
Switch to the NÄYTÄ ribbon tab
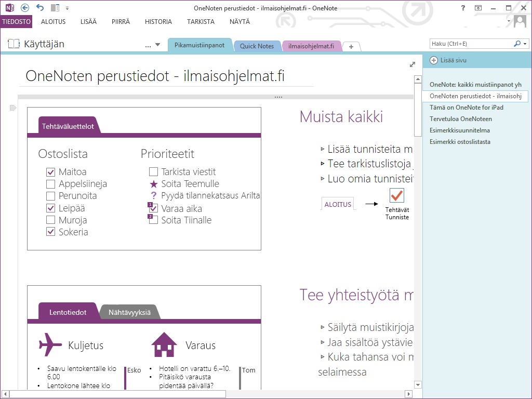(240, 21)
